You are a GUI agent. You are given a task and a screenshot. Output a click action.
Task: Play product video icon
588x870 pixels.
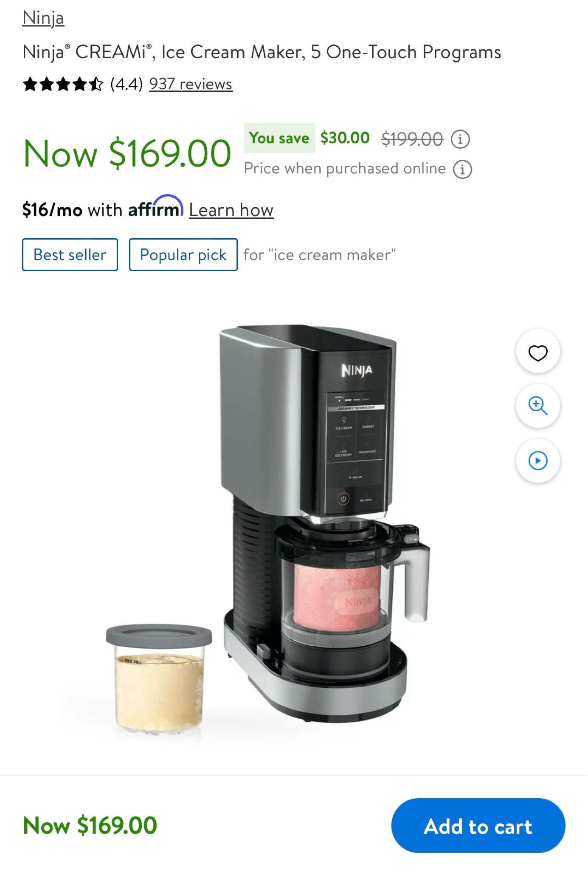click(538, 460)
